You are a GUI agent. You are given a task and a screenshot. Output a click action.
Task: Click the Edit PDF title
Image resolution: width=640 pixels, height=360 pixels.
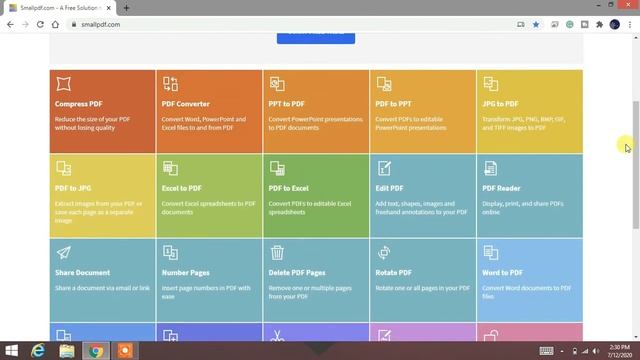[389, 188]
